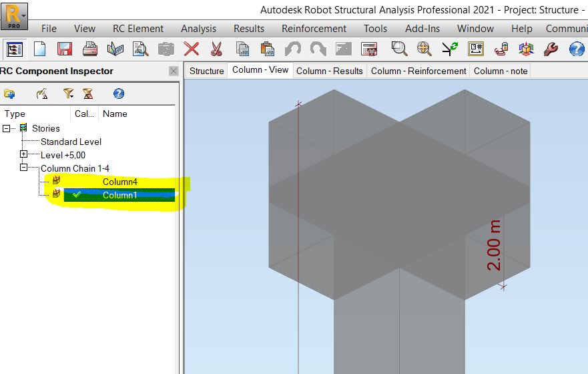Switch to the Column - note tab
The width and height of the screenshot is (588, 374).
click(501, 71)
